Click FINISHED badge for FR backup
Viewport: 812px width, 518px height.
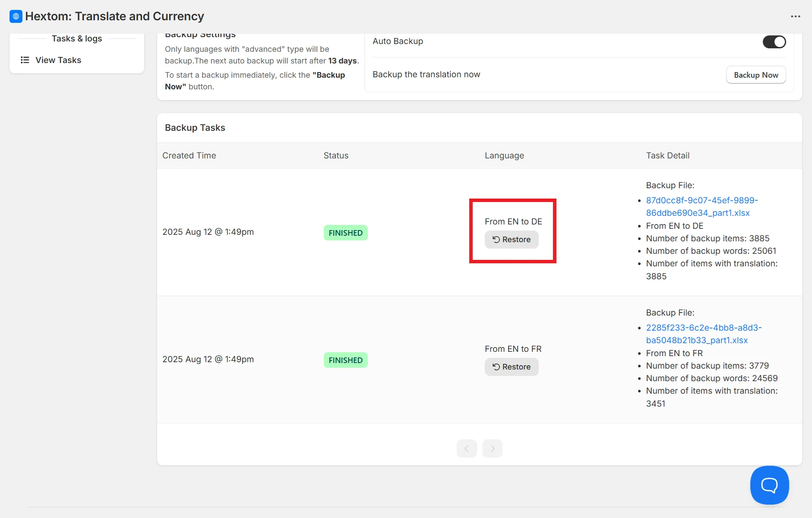click(x=345, y=360)
